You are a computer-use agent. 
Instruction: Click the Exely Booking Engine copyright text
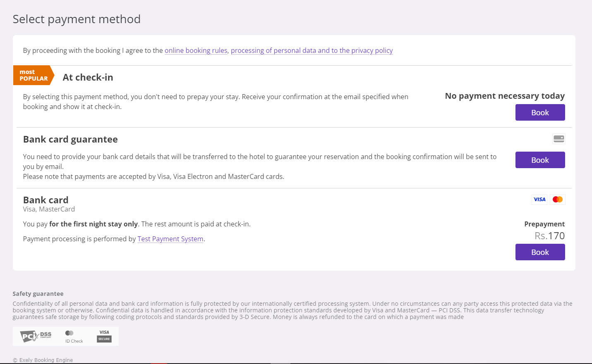click(x=43, y=360)
